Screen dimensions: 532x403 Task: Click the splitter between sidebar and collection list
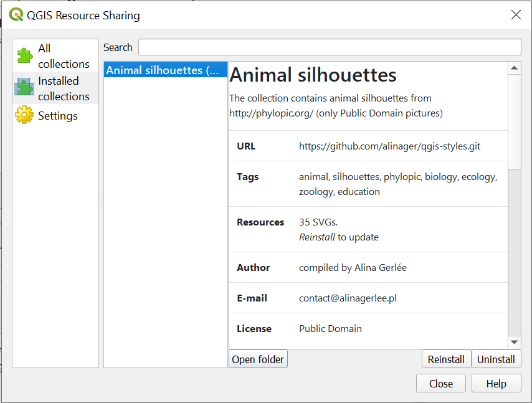coord(100,206)
